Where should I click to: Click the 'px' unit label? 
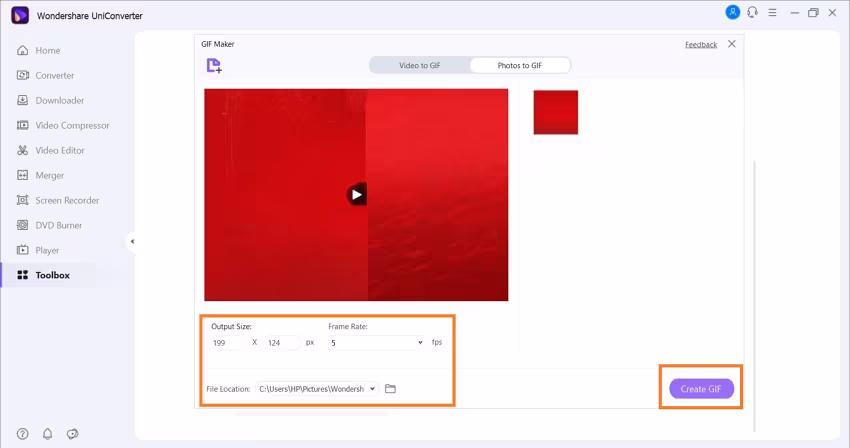tap(310, 342)
